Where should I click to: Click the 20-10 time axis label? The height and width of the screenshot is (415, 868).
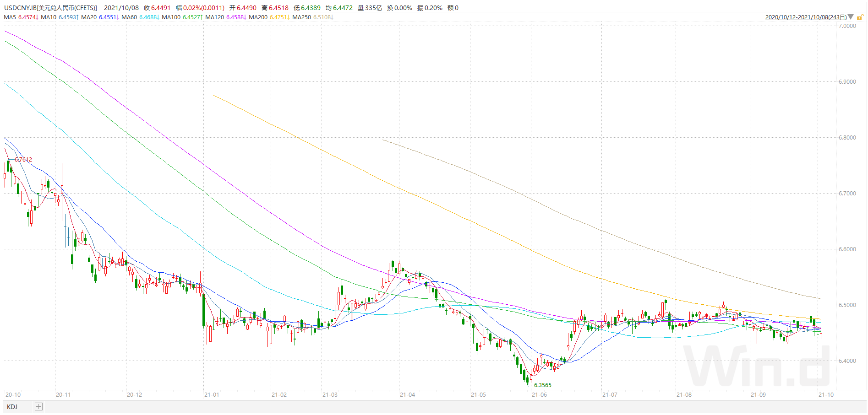point(13,394)
